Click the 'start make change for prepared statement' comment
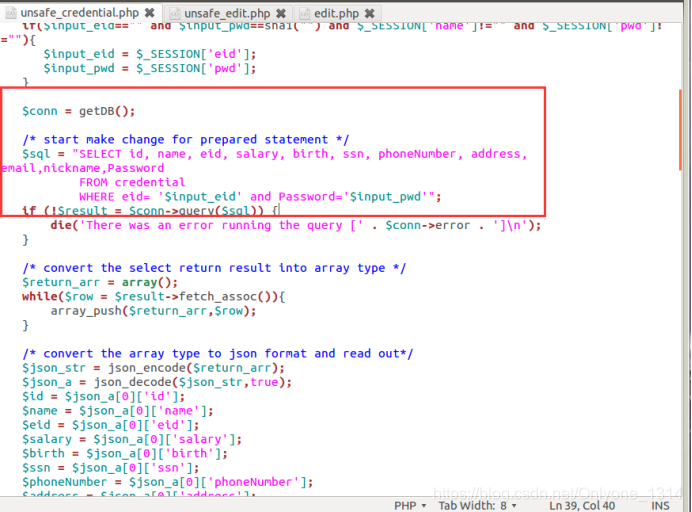 (185, 139)
